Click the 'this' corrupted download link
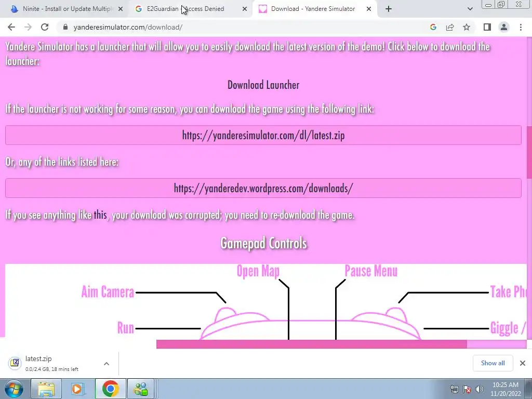 pyautogui.click(x=100, y=215)
